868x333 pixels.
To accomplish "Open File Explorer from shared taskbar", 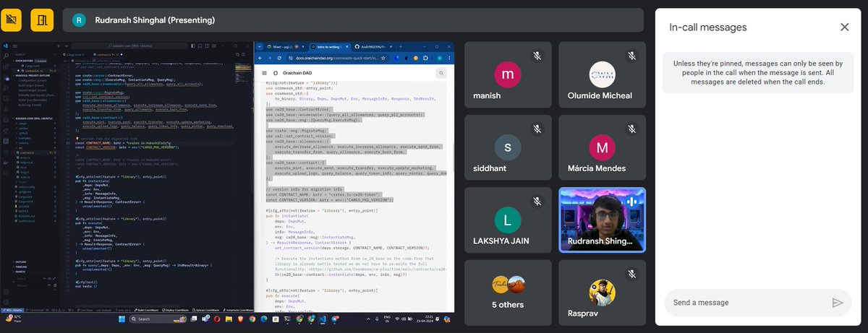I will point(229,319).
